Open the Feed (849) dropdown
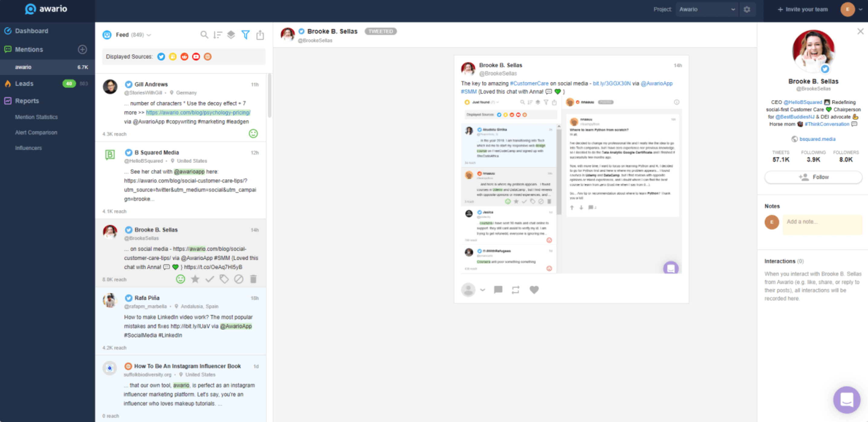Screen dimensions: 868x422 click(x=133, y=35)
